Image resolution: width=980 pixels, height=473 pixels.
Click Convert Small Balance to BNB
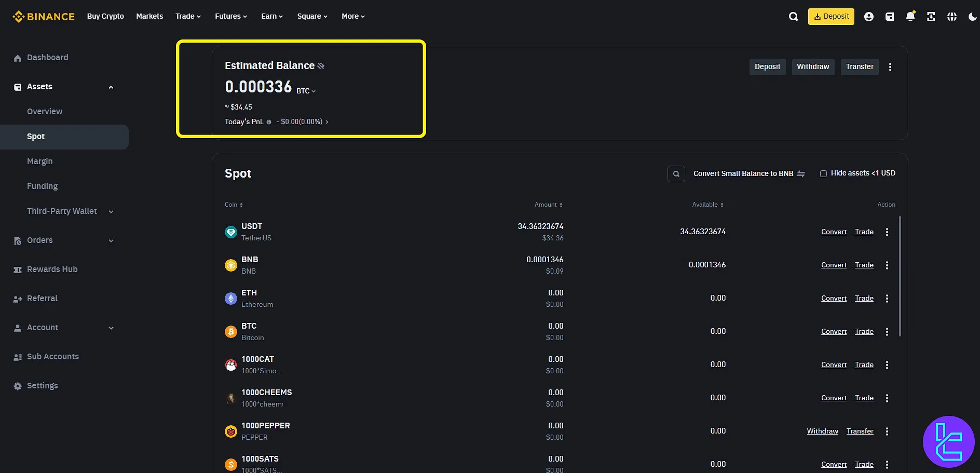[743, 174]
